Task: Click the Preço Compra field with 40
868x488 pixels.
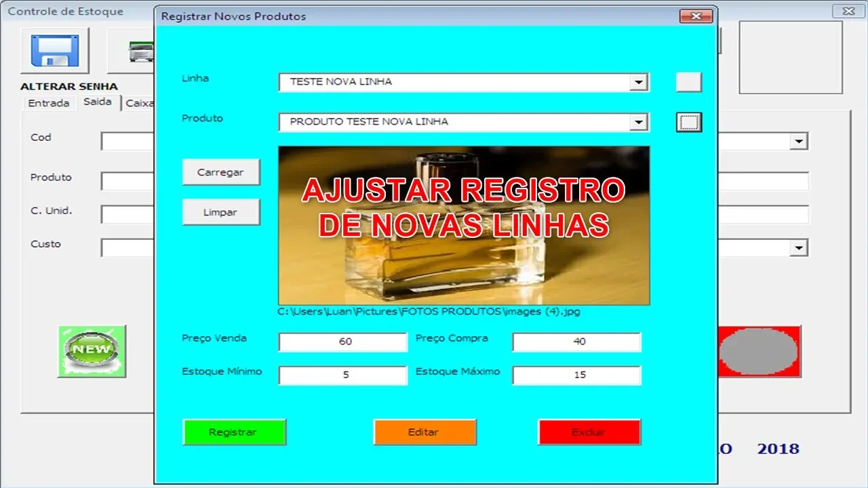Action: pyautogui.click(x=576, y=342)
